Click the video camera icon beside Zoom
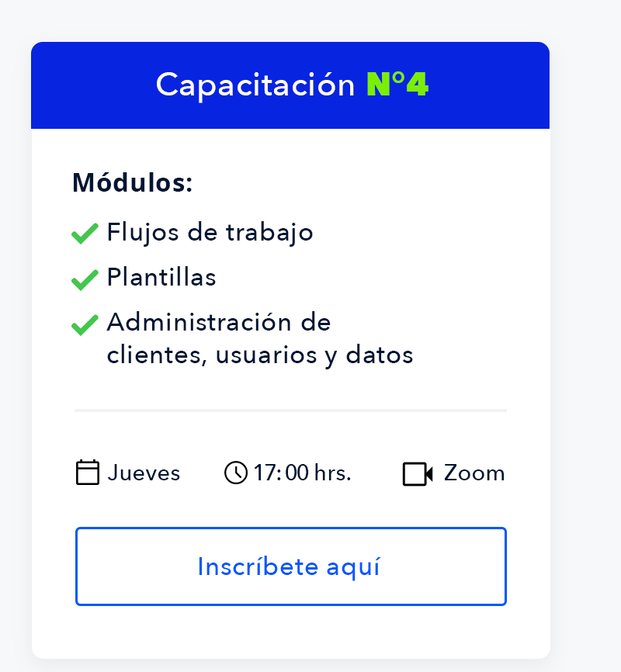Viewport: 621px width, 672px height. (418, 473)
